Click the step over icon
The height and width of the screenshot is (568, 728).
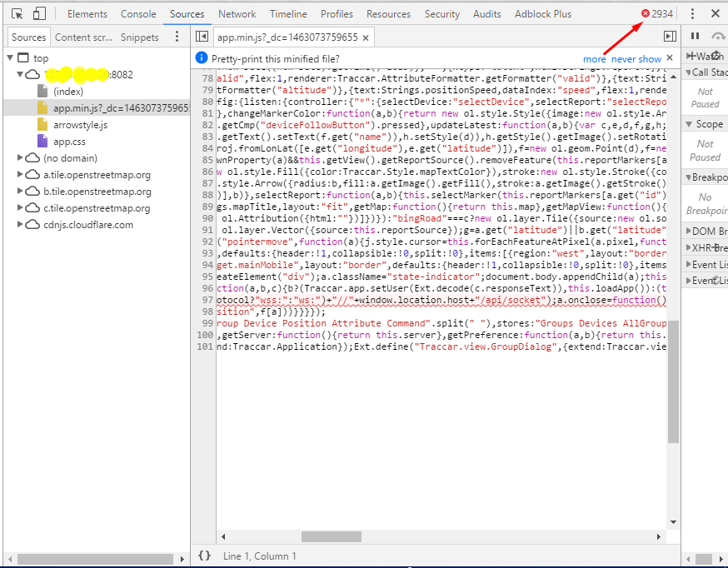(718, 36)
